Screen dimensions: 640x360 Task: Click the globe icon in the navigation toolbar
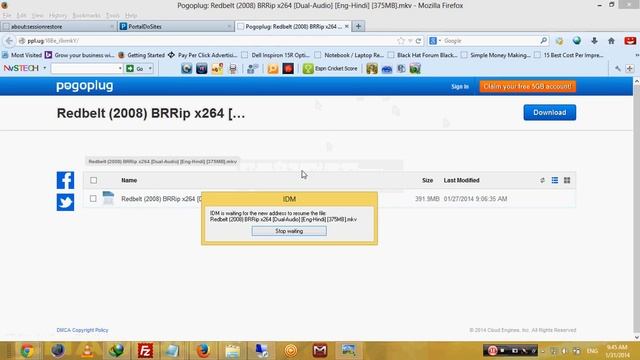[577, 41]
